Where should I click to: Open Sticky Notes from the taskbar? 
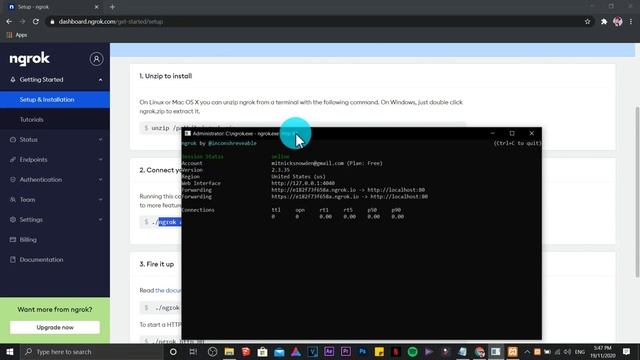[379, 352]
